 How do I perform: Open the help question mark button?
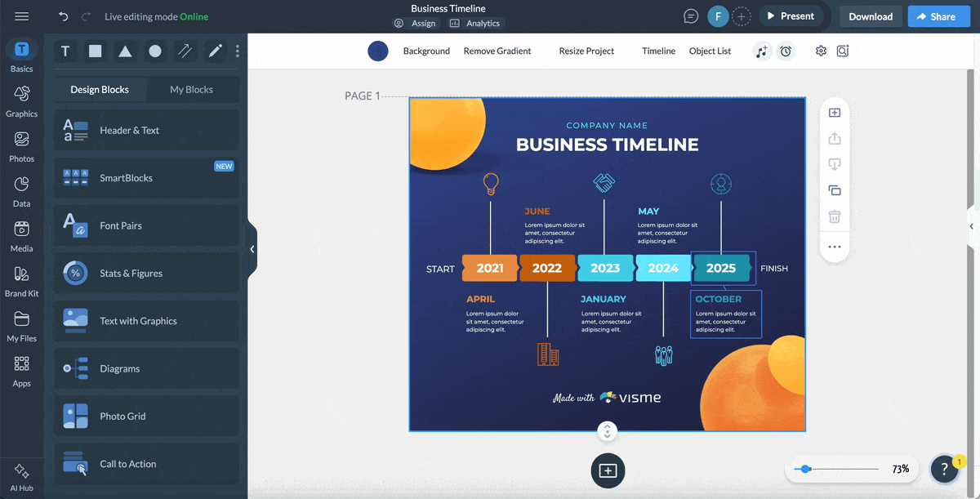[x=945, y=470]
